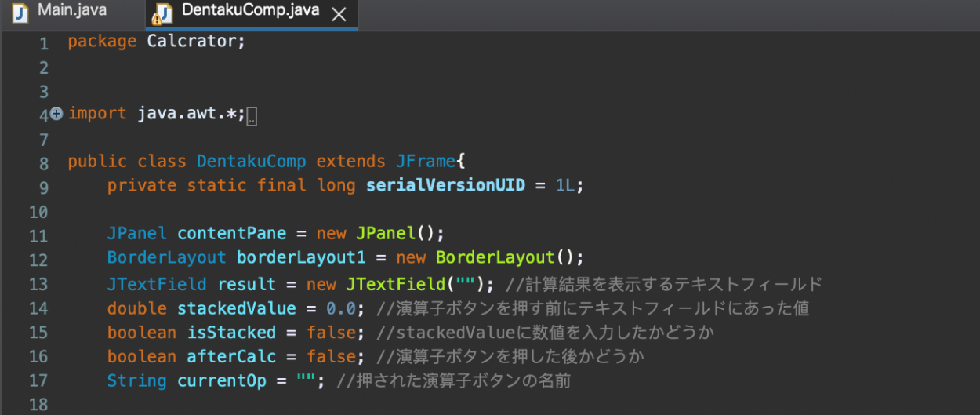Click the DentakuComp class name declaration
The height and width of the screenshot is (415, 980).
point(251,162)
